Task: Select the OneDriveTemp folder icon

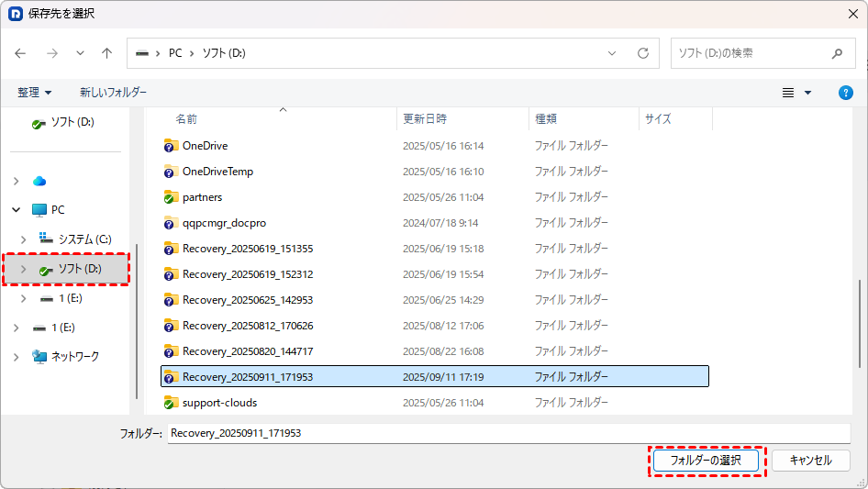Action: 171,172
